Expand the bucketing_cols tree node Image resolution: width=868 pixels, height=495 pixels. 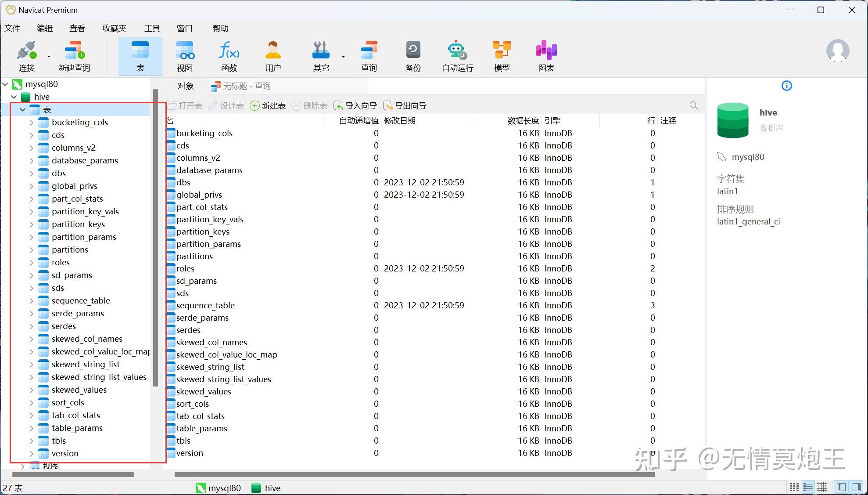pyautogui.click(x=31, y=122)
